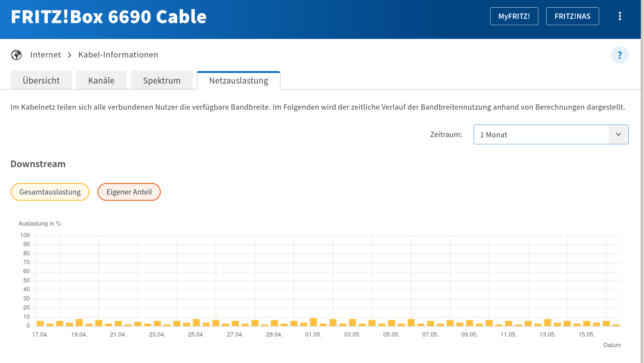The height and width of the screenshot is (363, 644).
Task: Click the 05.05. date label
Action: point(391,335)
